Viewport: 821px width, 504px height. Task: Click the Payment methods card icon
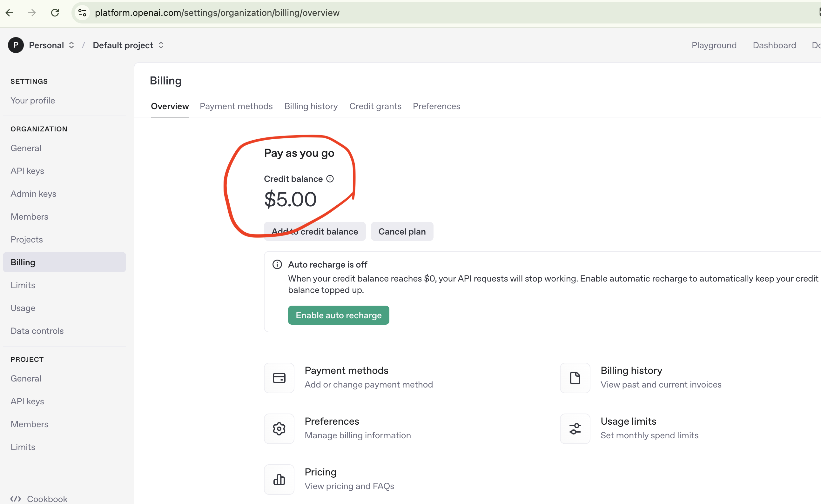pos(279,378)
